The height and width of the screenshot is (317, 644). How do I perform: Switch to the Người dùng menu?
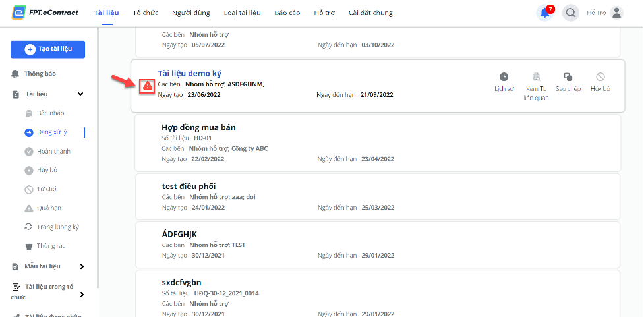[x=191, y=13]
